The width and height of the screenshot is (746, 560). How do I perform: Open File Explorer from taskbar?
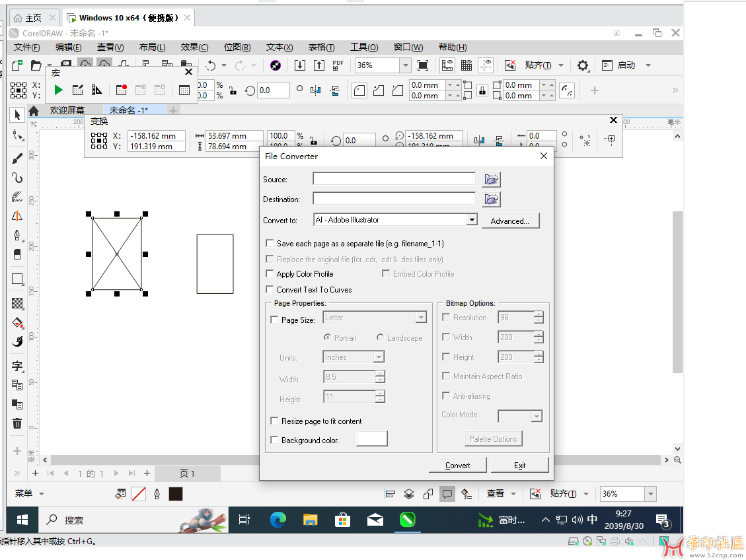pos(310,520)
